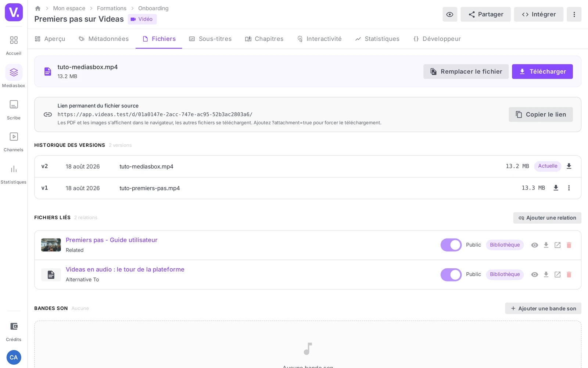Image resolution: width=588 pixels, height=368 pixels.
Task: Switch to the Chapitres tab
Action: (264, 39)
